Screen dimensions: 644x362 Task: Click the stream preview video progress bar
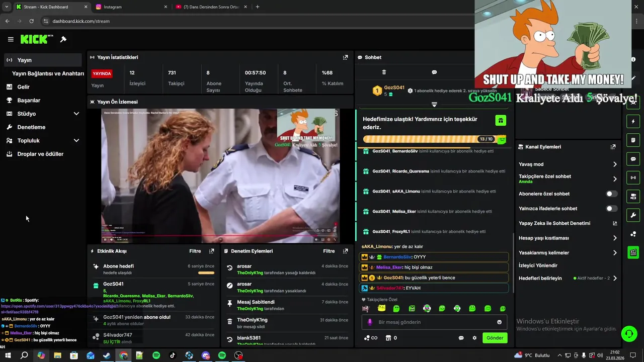(x=220, y=235)
